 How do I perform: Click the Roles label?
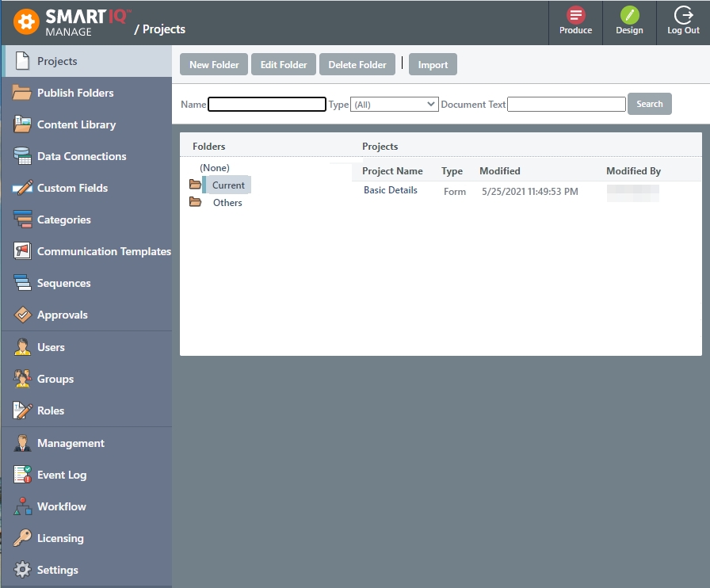pyautogui.click(x=51, y=410)
